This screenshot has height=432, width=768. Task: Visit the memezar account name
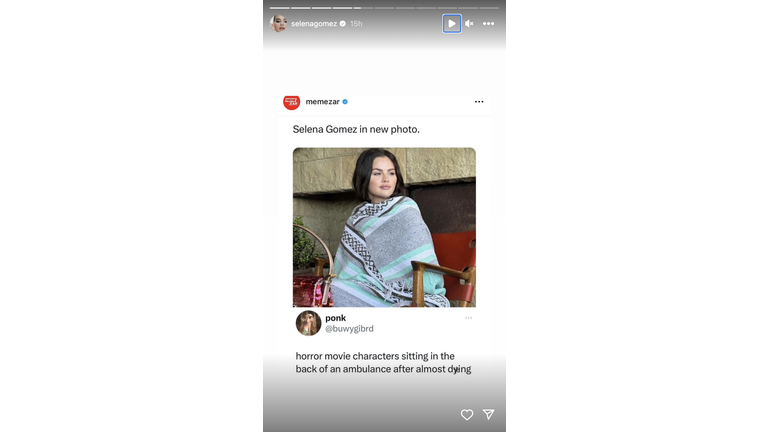click(322, 101)
